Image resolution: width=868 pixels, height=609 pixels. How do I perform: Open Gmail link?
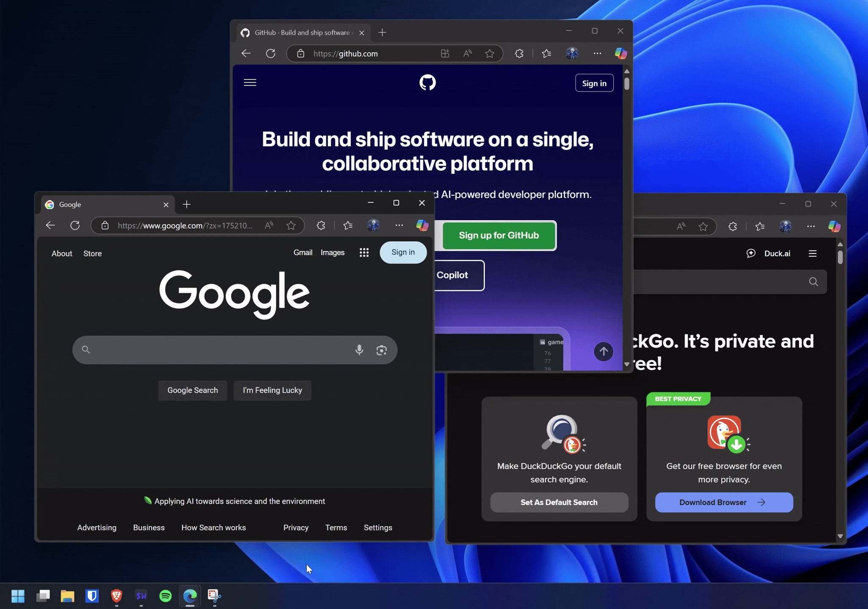coord(303,253)
